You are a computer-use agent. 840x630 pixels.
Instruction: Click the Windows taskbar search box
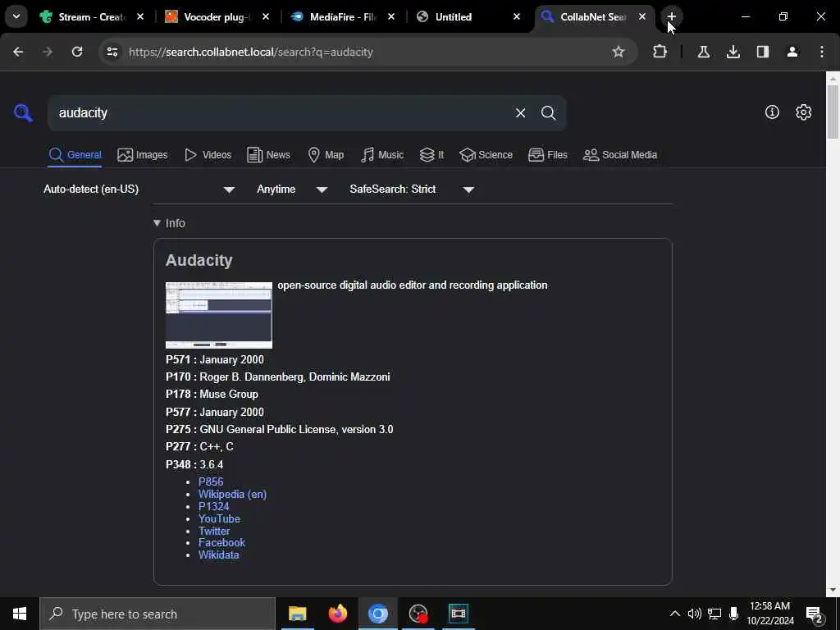coord(157,614)
